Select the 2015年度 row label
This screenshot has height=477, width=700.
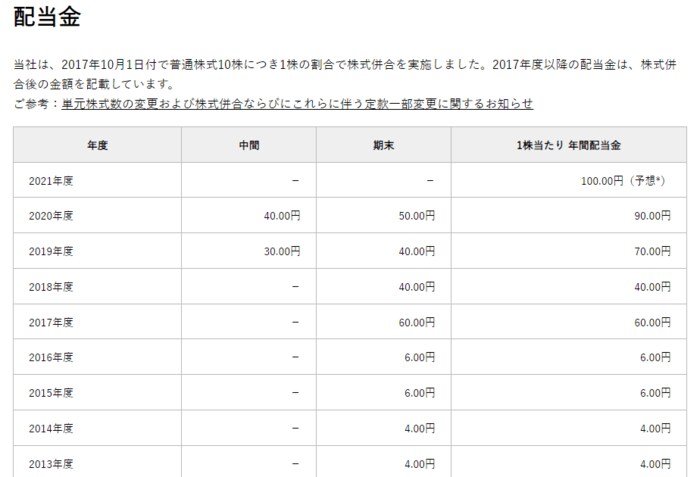[53, 393]
